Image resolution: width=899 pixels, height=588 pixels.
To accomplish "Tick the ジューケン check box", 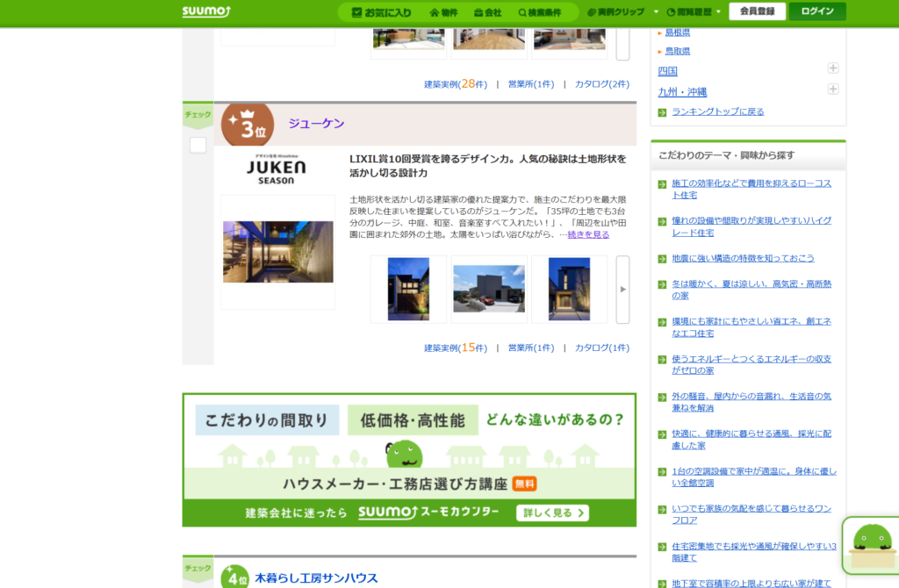I will click(x=198, y=145).
